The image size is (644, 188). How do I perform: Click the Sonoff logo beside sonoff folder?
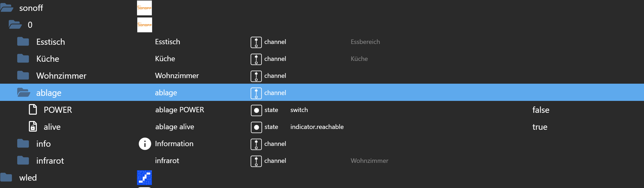pos(144,8)
